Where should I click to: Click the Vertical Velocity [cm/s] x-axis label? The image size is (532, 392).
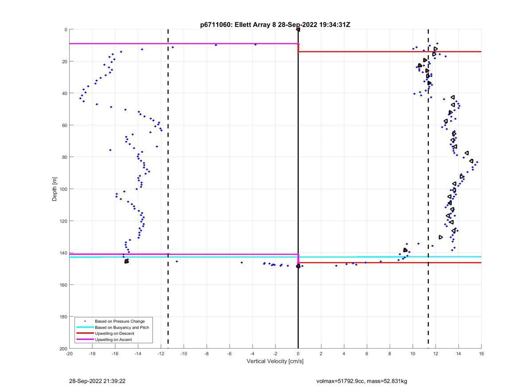click(x=275, y=361)
